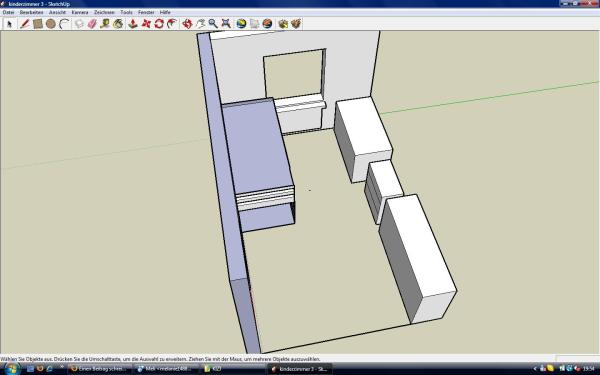This screenshot has width=600, height=375.
Task: Choose the Paint Bucket tool
Action: (118, 24)
